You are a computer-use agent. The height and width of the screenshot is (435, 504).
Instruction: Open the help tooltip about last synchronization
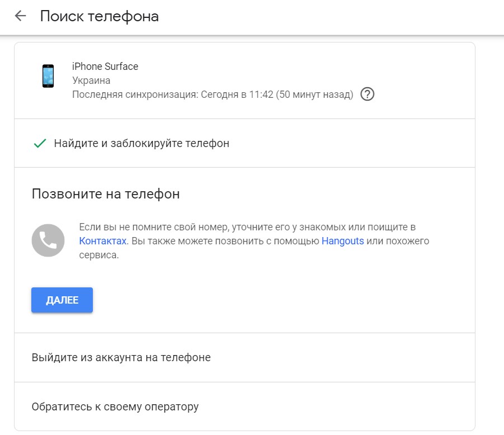coord(368,94)
